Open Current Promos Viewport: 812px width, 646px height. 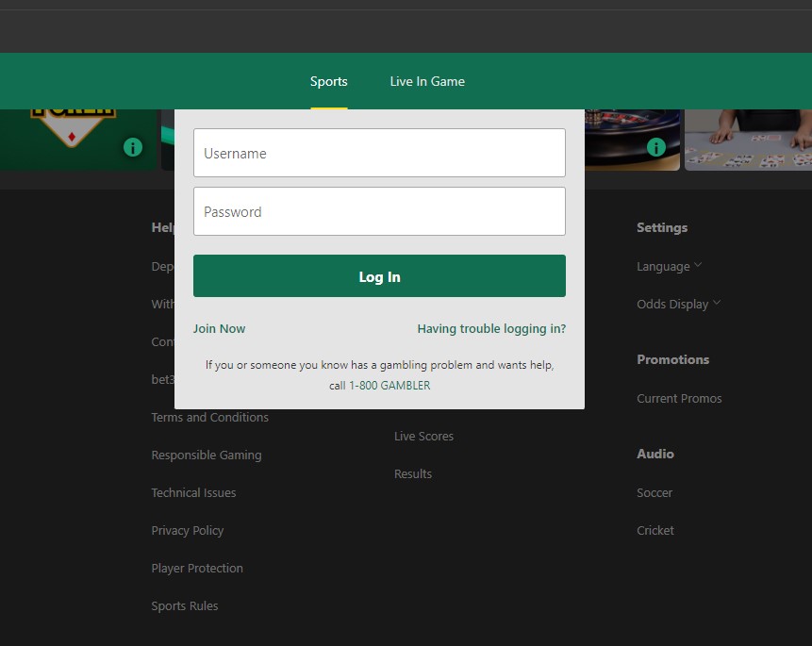[x=679, y=398]
